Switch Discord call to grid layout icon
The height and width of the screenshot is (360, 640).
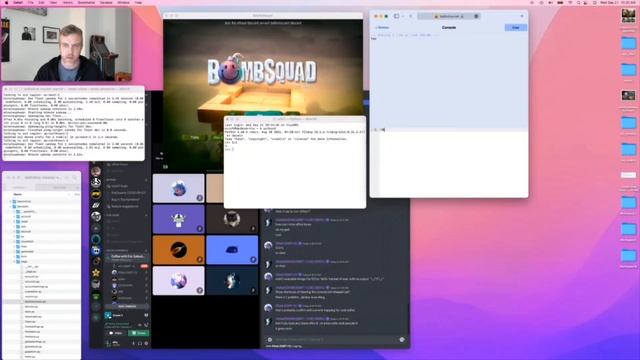(x=165, y=167)
